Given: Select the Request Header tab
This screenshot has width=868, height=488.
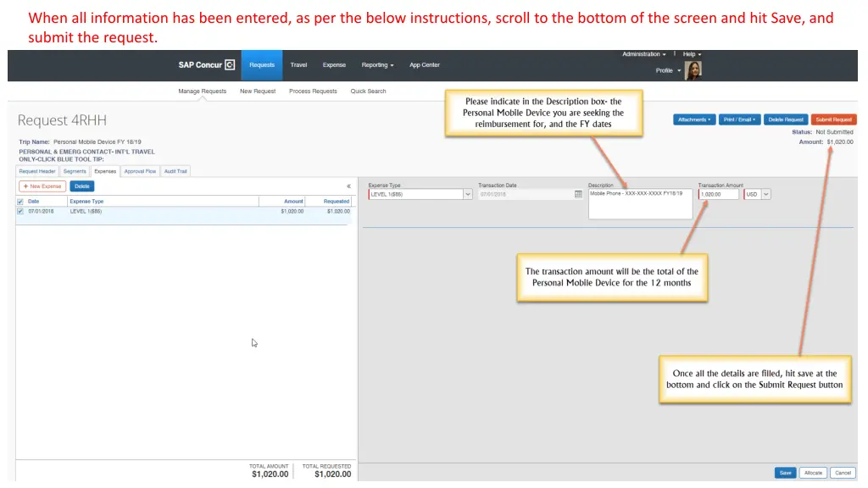Looking at the screenshot, I should tap(37, 171).
